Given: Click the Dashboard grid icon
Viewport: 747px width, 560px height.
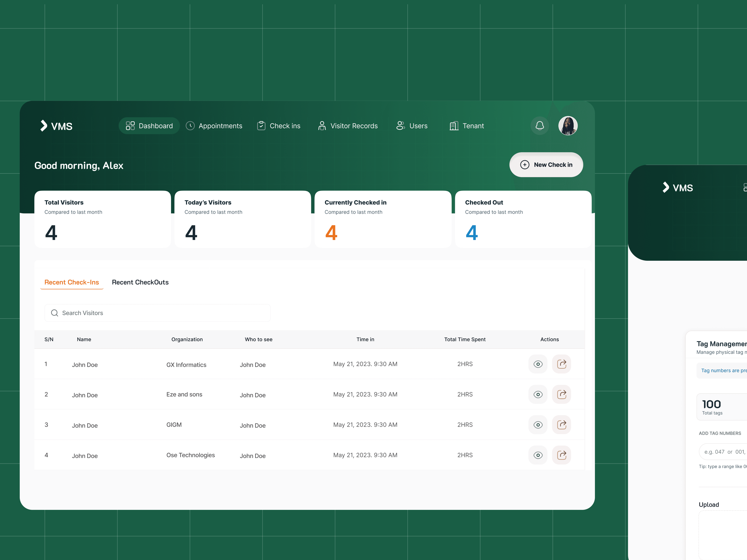Looking at the screenshot, I should coord(130,126).
